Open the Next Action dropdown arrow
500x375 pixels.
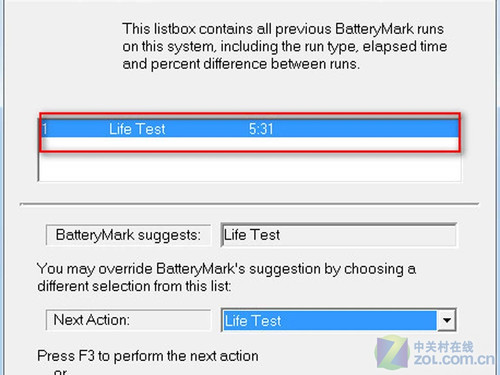(x=446, y=320)
